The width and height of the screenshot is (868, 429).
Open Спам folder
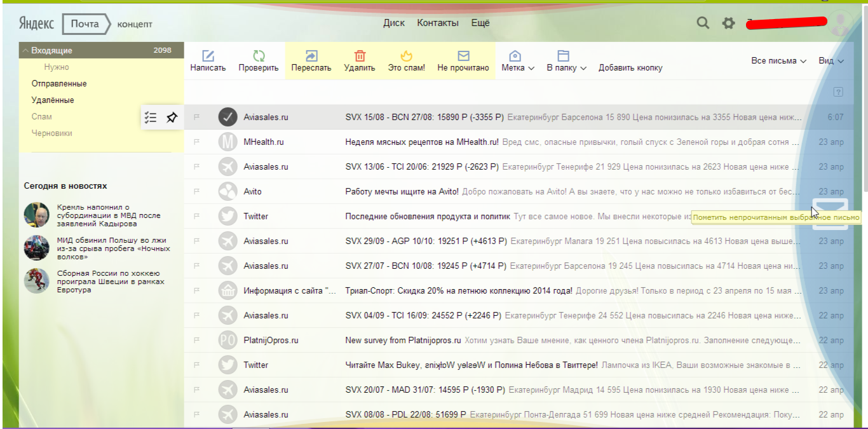[42, 117]
